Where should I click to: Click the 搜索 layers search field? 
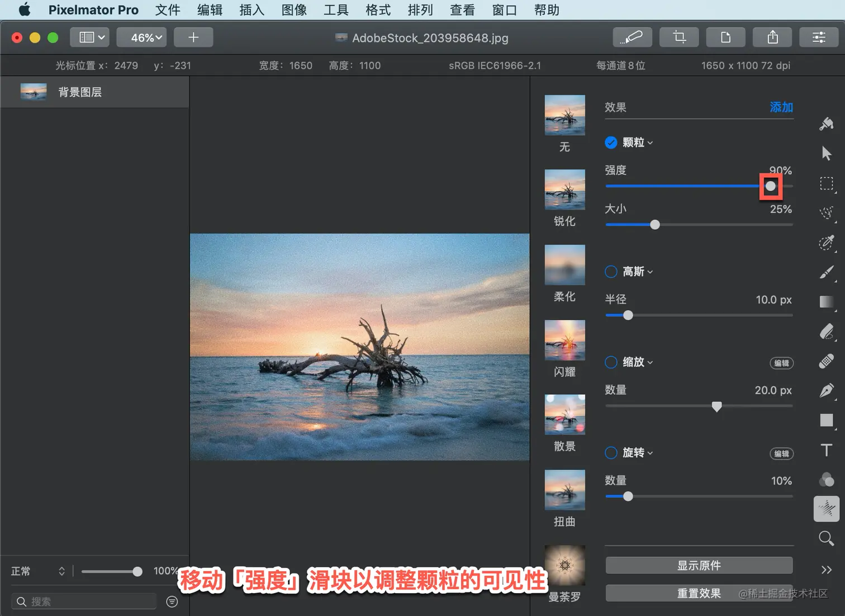tap(84, 601)
